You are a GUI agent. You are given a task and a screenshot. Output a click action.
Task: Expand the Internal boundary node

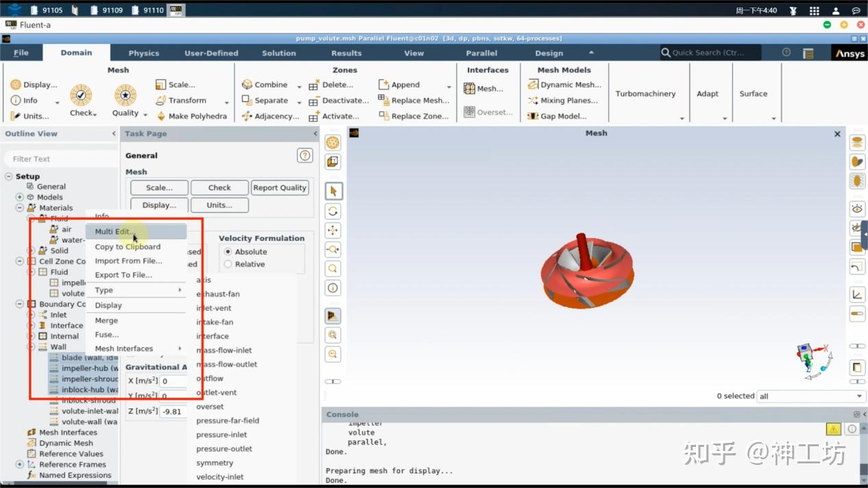tap(31, 336)
